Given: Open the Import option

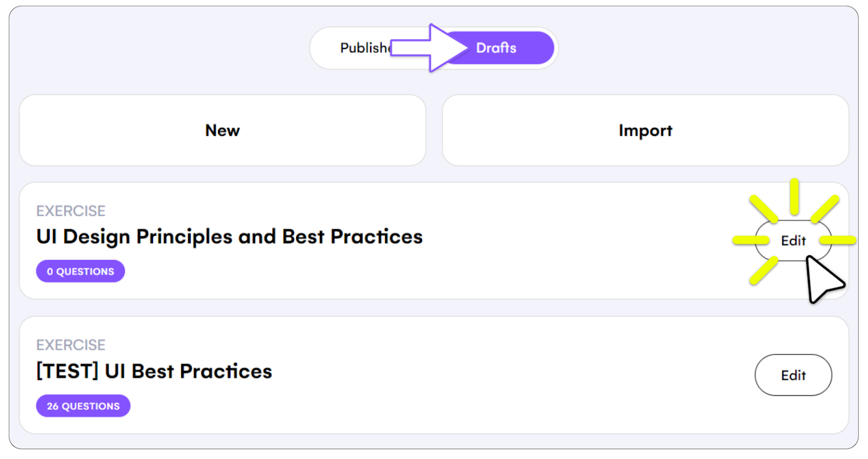Looking at the screenshot, I should click(x=646, y=131).
